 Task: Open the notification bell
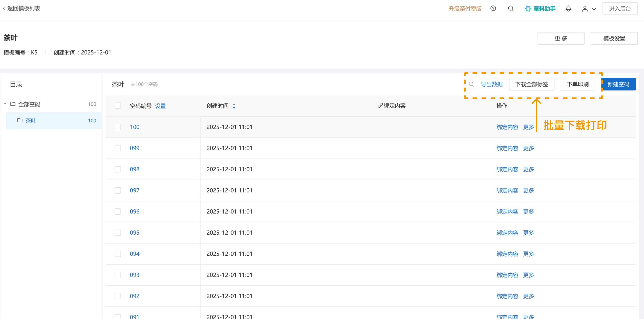568,8
